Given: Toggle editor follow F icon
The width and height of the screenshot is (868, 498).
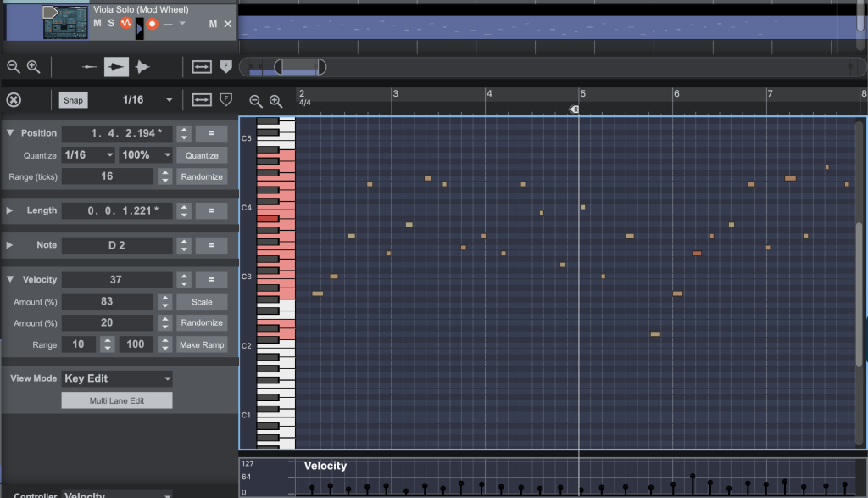Looking at the screenshot, I should click(x=225, y=100).
